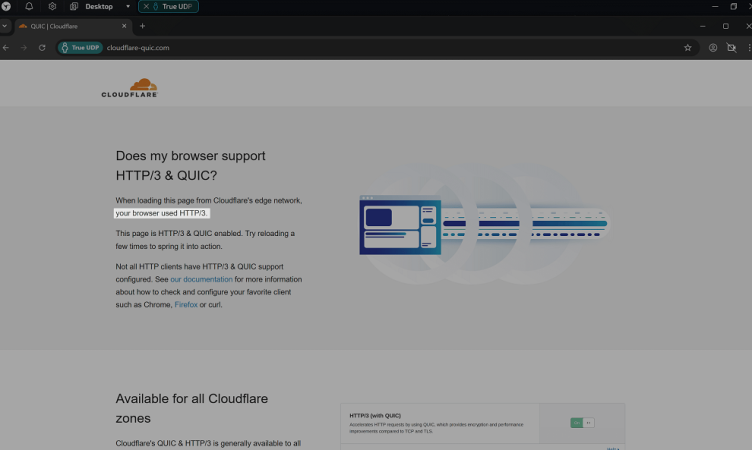Click the workspaces icon beside Desktop
The image size is (752, 450).
click(x=74, y=6)
